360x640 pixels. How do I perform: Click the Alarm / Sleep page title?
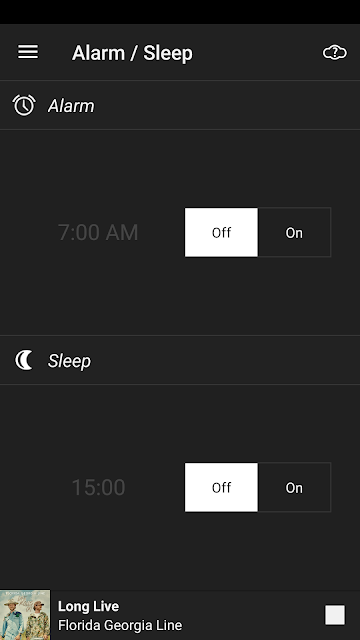pyautogui.click(x=132, y=53)
